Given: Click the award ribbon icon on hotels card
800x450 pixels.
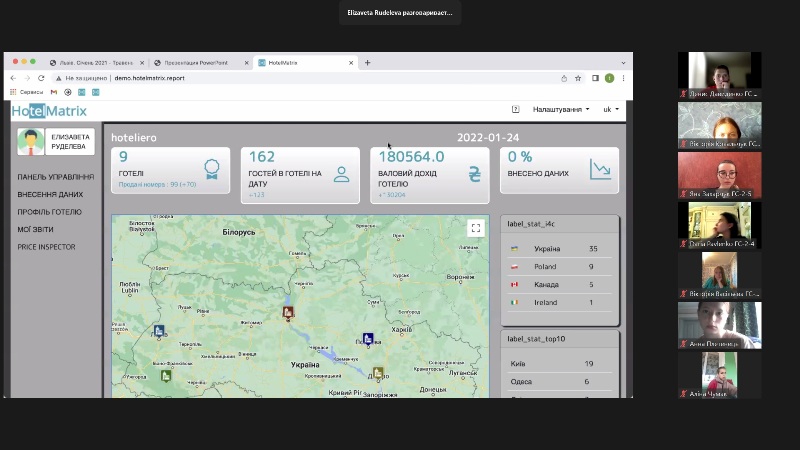Looking at the screenshot, I should 211,169.
